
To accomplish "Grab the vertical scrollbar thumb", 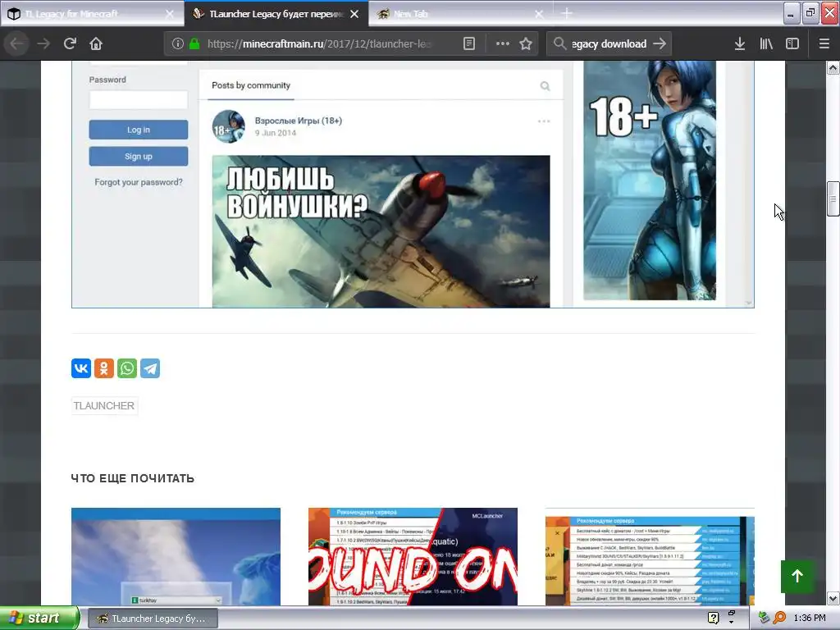I will pos(833,199).
